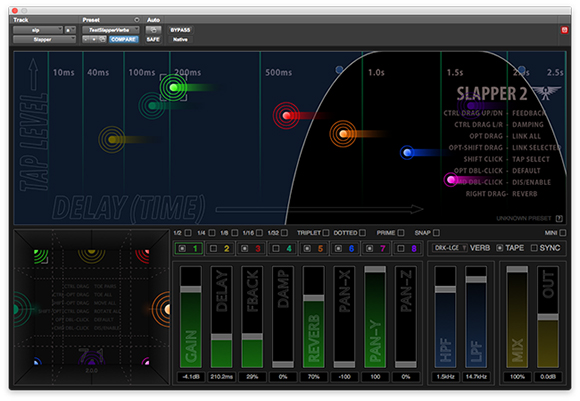Click the Native button
Viewport: 580px width, 401px height.
(x=180, y=39)
